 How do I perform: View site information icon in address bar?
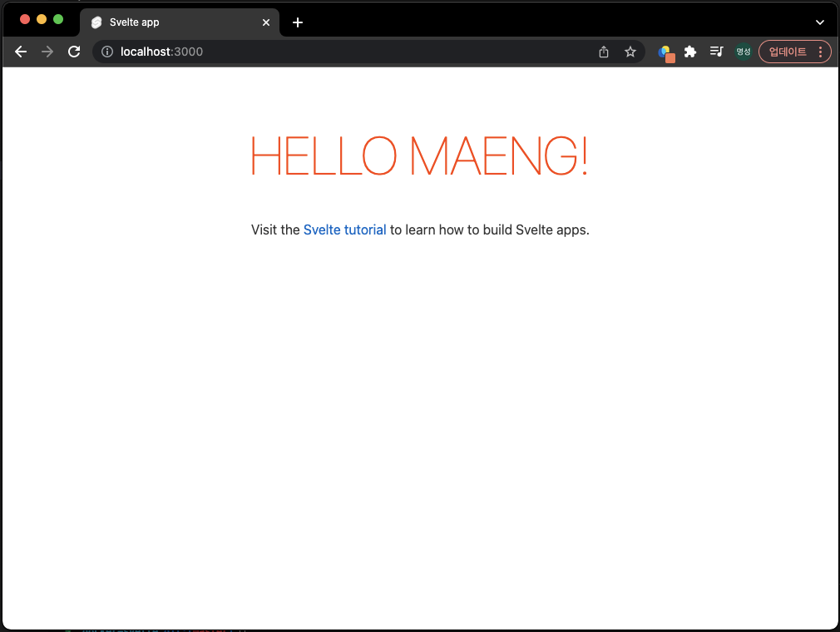point(107,52)
